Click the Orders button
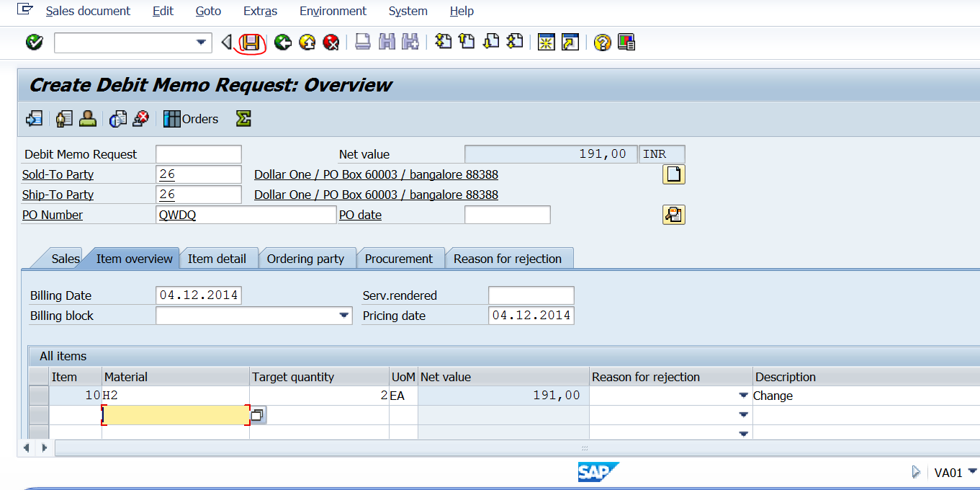 point(197,118)
